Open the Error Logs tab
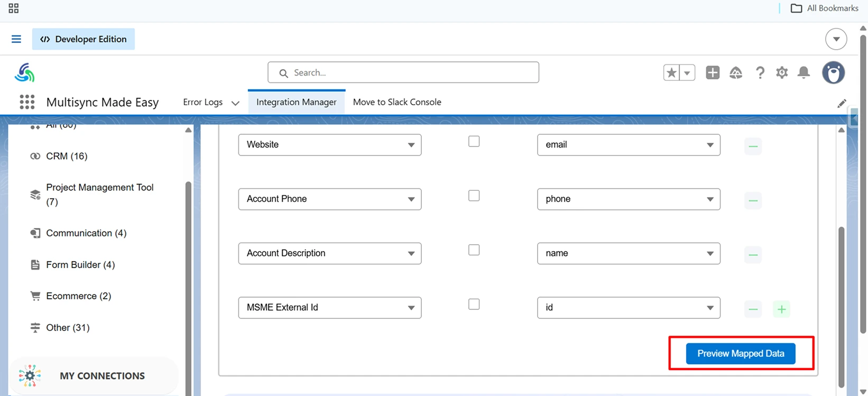This screenshot has height=396, width=868. coord(202,102)
